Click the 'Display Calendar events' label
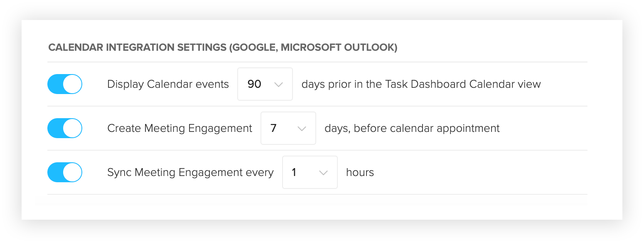Screen dimensions: 644x243 [168, 84]
